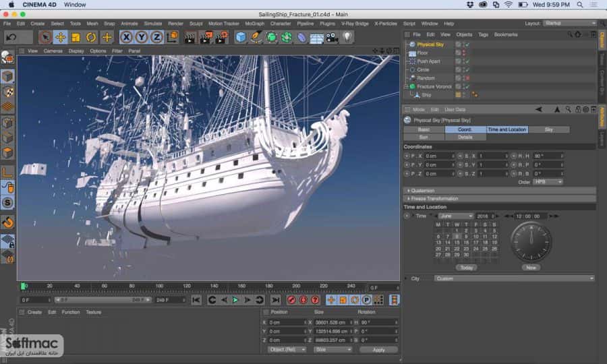Open the rotation Order HPB dropdown
607x364 pixels.
tap(548, 182)
